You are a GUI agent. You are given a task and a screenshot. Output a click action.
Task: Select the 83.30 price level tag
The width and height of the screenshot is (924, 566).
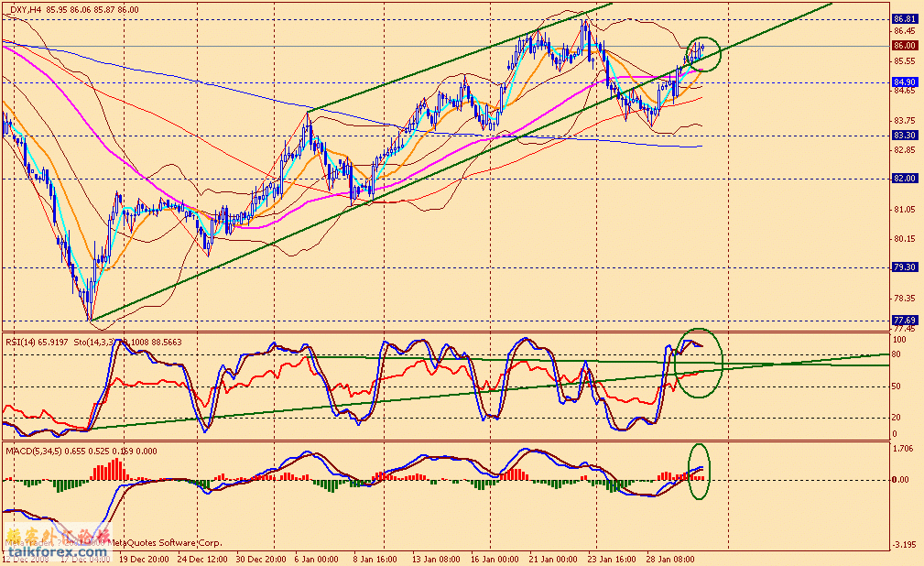click(904, 135)
